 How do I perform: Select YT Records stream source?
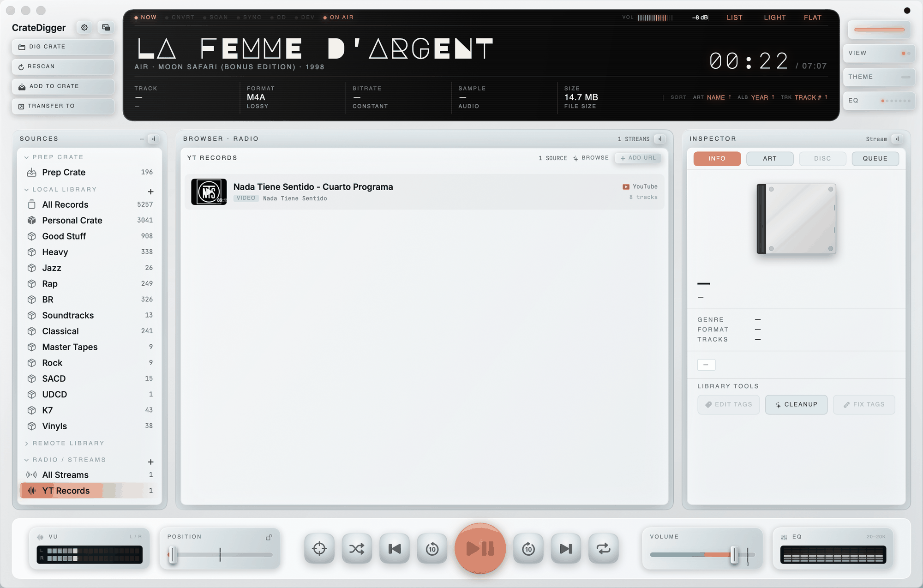90,491
